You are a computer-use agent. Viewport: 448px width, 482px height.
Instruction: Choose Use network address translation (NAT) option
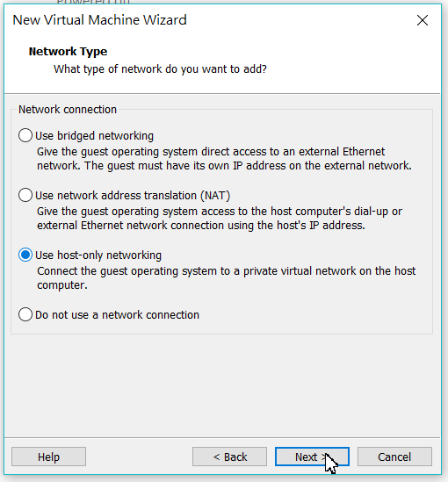(25, 195)
